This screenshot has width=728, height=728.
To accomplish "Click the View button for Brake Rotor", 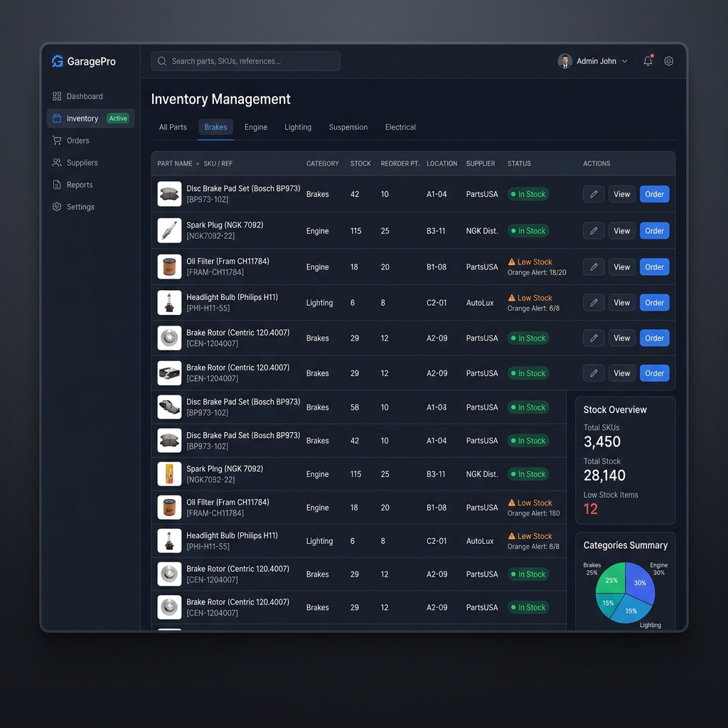I will (x=621, y=338).
